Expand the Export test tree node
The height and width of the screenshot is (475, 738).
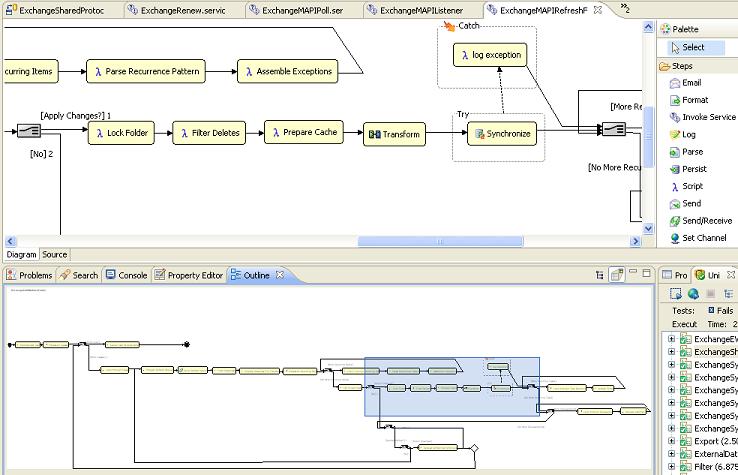click(x=672, y=442)
